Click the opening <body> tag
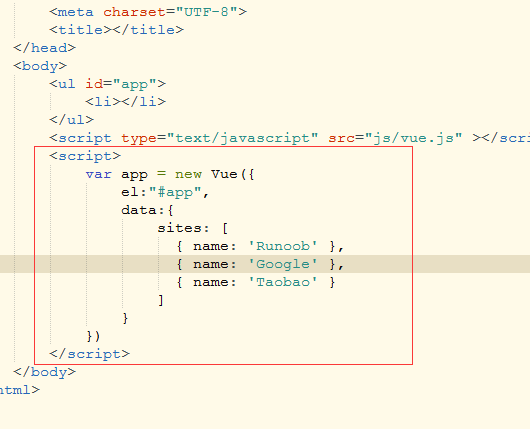The width and height of the screenshot is (530, 429). [x=40, y=66]
